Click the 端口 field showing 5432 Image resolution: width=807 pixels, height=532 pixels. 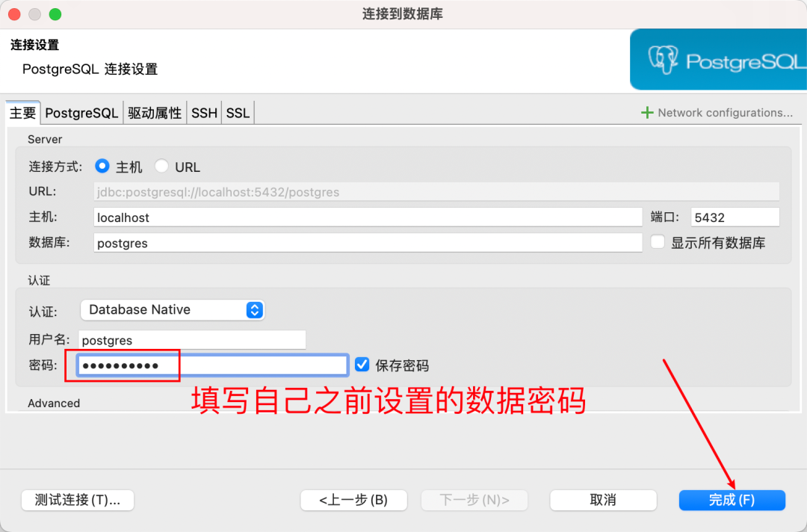pos(735,217)
